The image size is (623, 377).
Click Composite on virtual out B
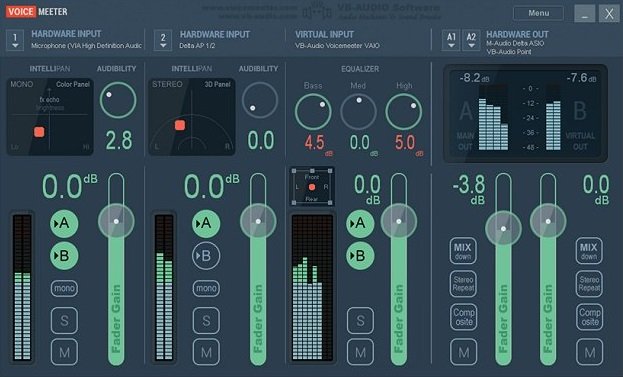pyautogui.click(x=590, y=317)
